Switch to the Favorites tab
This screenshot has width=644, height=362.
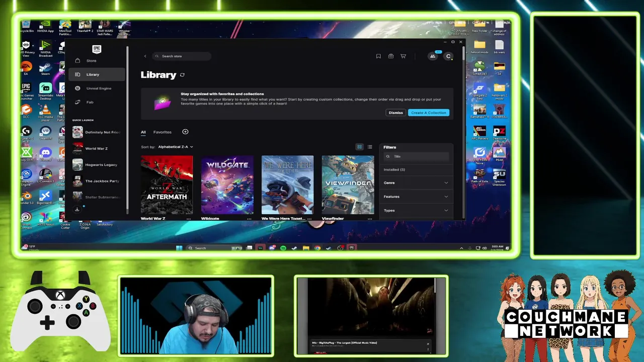[x=162, y=132]
